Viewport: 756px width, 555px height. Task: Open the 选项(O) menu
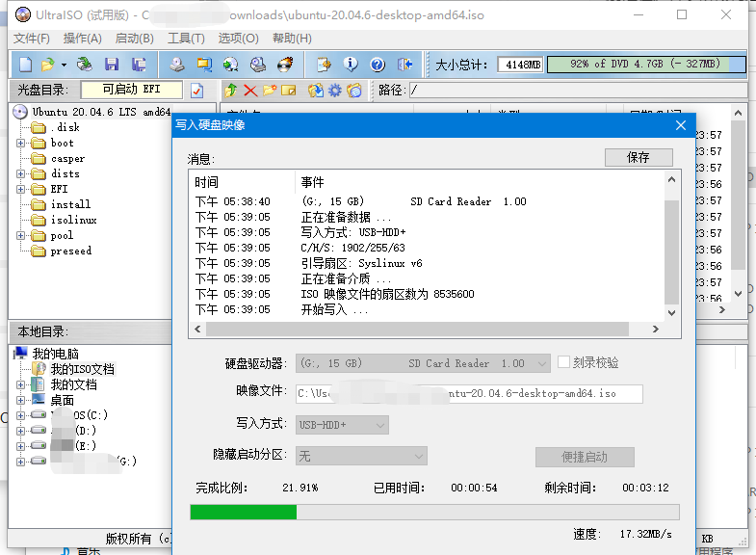[238, 39]
